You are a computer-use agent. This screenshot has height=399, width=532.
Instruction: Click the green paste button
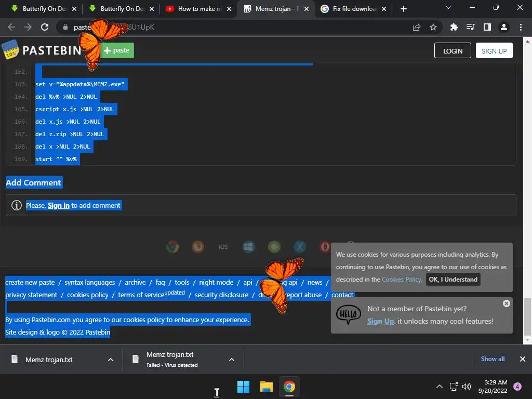click(x=117, y=50)
